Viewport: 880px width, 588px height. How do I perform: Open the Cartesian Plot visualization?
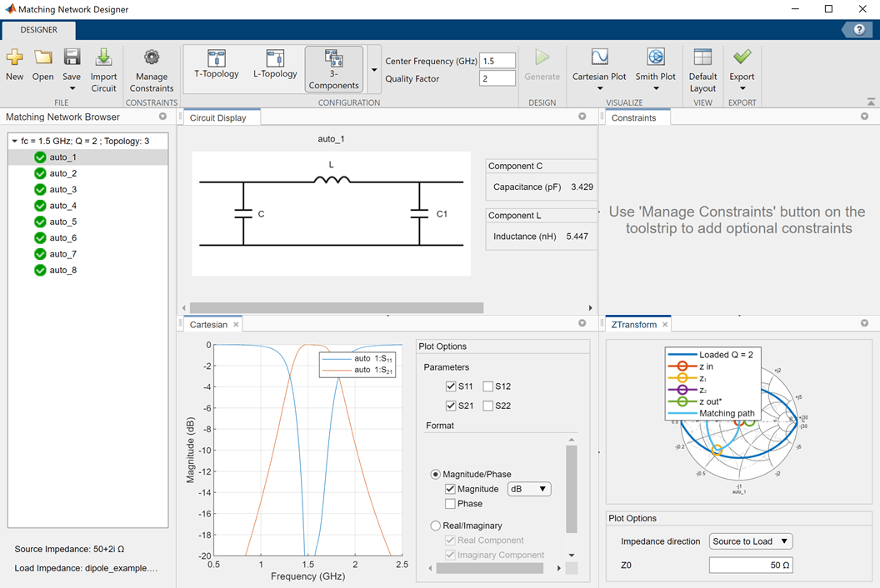[599, 57]
